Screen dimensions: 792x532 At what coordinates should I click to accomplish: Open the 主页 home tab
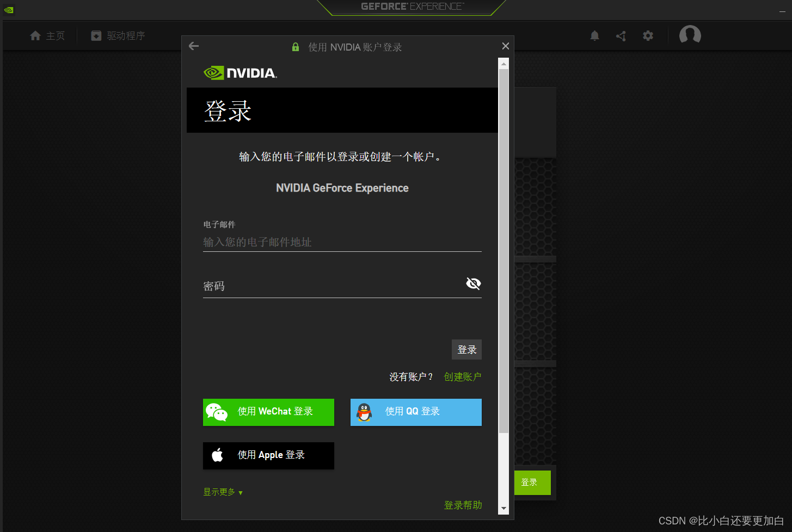tap(47, 36)
